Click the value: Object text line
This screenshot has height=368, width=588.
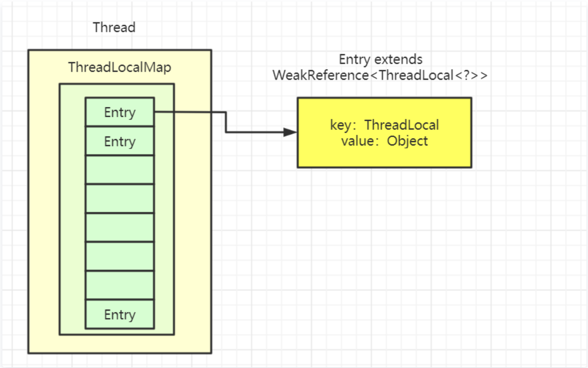[x=384, y=141]
